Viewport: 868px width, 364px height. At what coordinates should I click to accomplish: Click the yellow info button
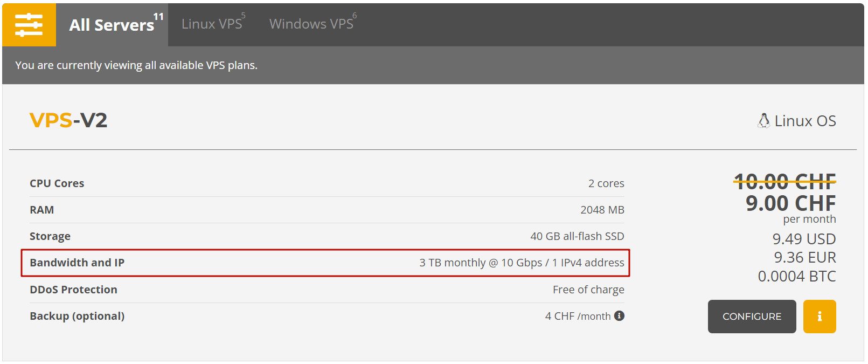pyautogui.click(x=820, y=317)
